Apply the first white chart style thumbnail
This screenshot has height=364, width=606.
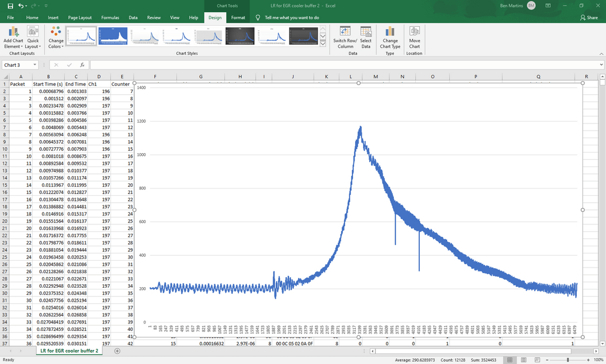(x=81, y=36)
